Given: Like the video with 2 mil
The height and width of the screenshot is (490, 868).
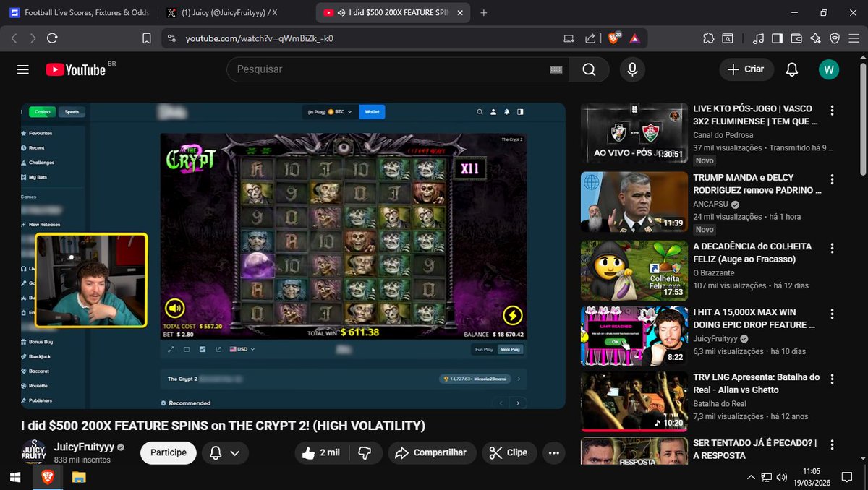Looking at the screenshot, I should pos(322,453).
